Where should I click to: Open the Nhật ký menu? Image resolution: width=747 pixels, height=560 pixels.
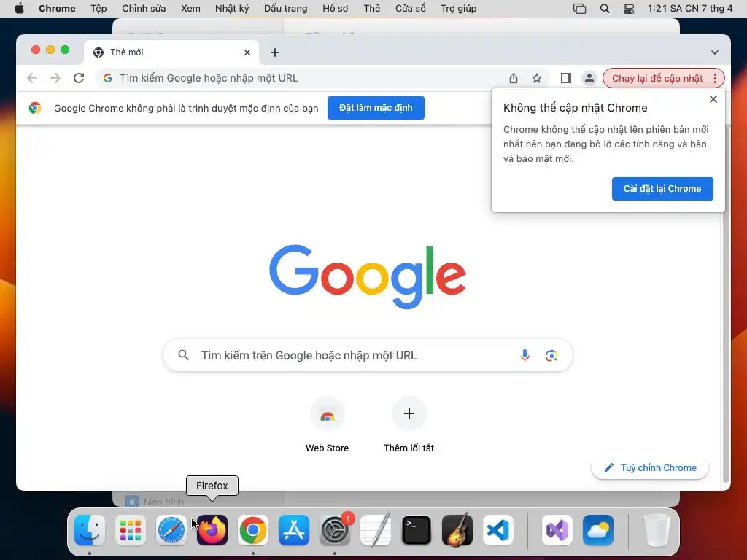(232, 9)
